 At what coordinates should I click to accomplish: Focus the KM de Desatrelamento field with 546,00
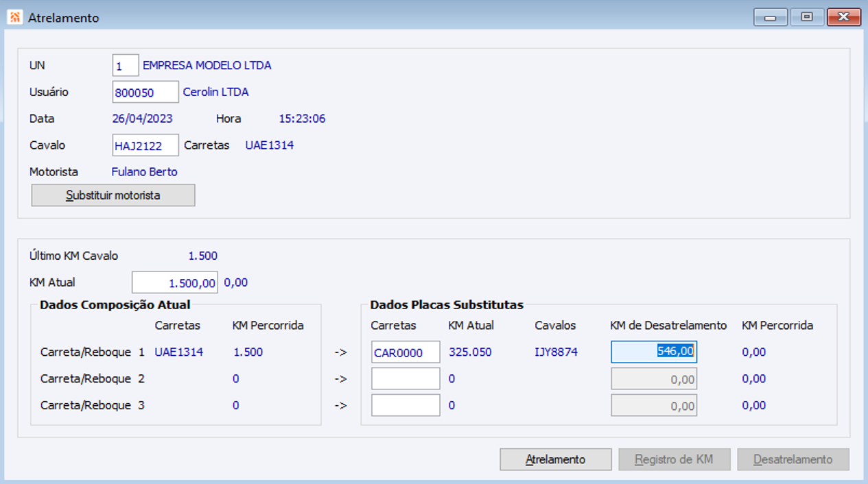(x=654, y=352)
